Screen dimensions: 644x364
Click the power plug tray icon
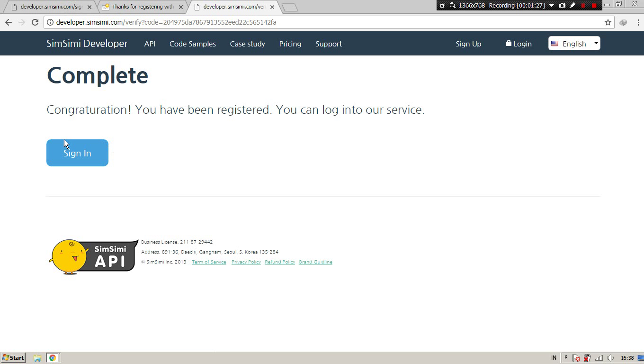pos(587,358)
